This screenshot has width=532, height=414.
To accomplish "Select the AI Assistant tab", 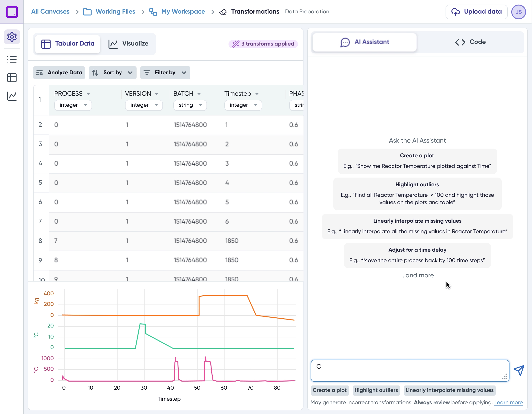I will 365,42.
